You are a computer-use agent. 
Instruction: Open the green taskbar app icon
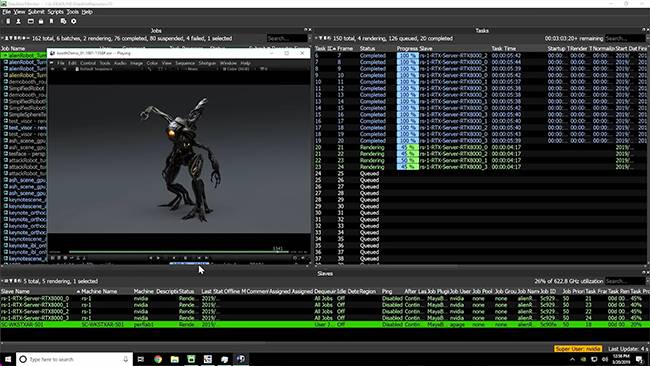point(191,359)
